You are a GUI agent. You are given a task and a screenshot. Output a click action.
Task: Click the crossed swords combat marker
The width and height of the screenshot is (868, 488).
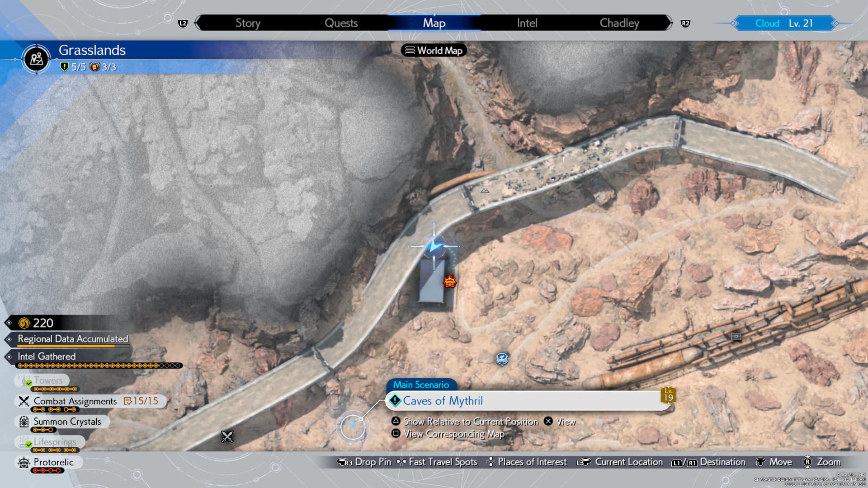[227, 436]
